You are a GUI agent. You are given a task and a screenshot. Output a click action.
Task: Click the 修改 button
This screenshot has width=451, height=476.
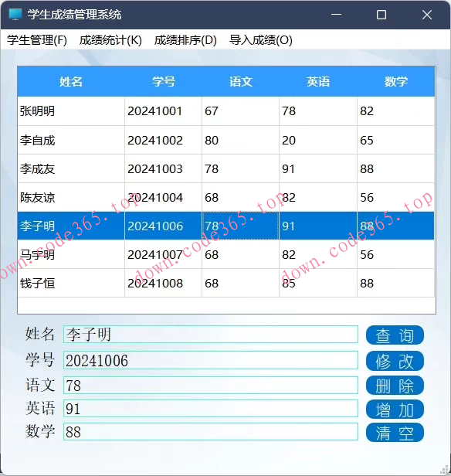click(x=395, y=361)
